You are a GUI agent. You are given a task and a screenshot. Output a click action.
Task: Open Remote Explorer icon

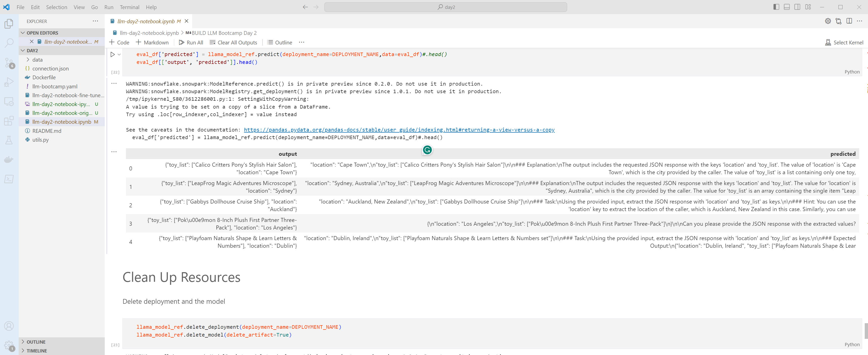(x=9, y=102)
